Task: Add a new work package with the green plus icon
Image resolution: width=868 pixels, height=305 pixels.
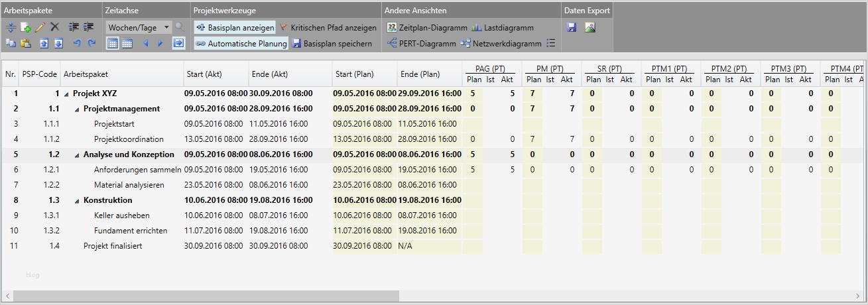Action: pyautogui.click(x=26, y=27)
